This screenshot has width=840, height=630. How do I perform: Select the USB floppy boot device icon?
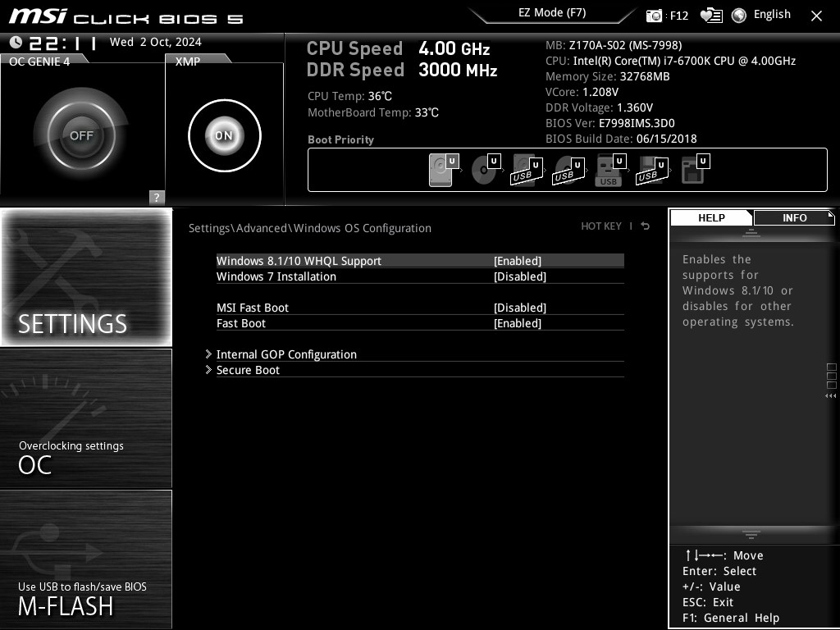click(x=652, y=171)
